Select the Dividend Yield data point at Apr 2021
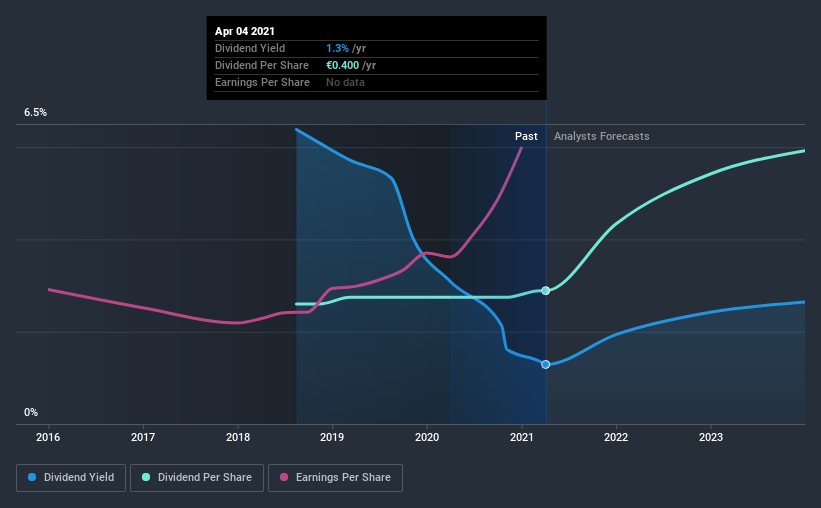Screen dimensions: 821x508 click(546, 365)
